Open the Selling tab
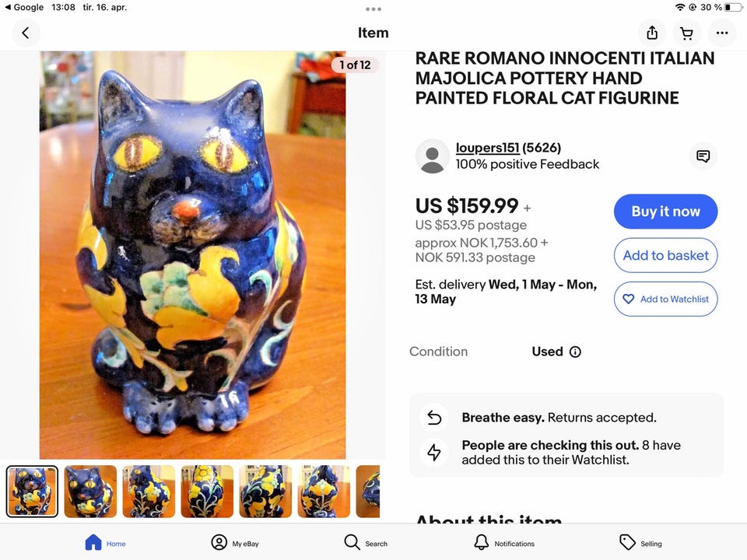Screen dimensions: 747x560 point(640,543)
